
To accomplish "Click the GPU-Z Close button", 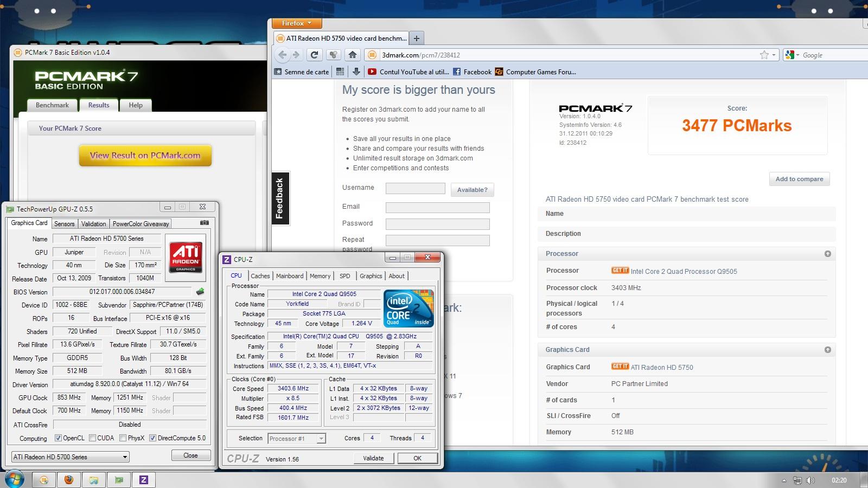I will pos(190,455).
